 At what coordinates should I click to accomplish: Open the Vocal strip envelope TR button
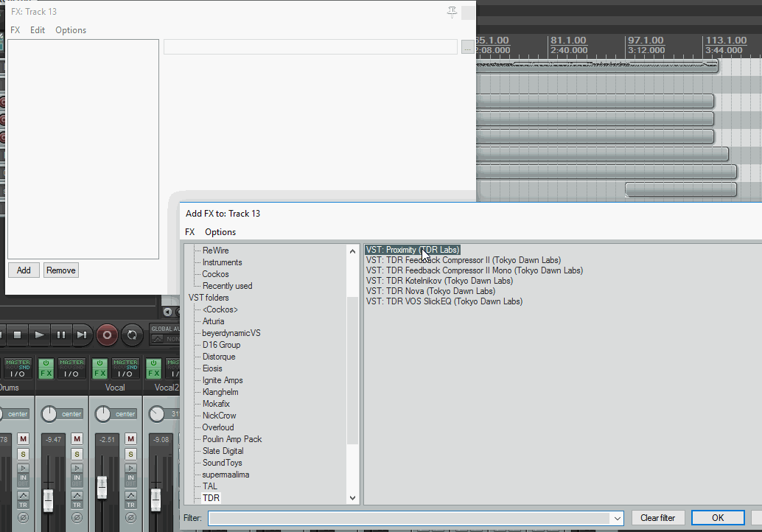[130, 500]
